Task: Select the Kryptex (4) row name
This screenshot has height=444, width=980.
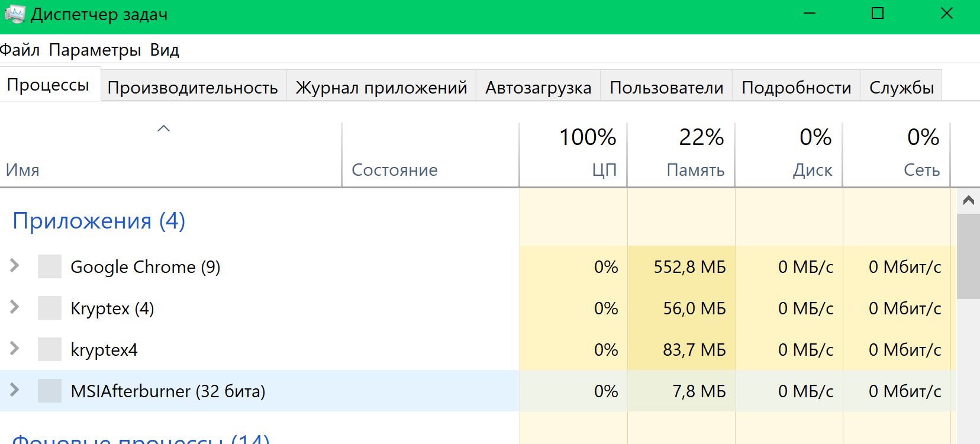Action: coord(112,308)
